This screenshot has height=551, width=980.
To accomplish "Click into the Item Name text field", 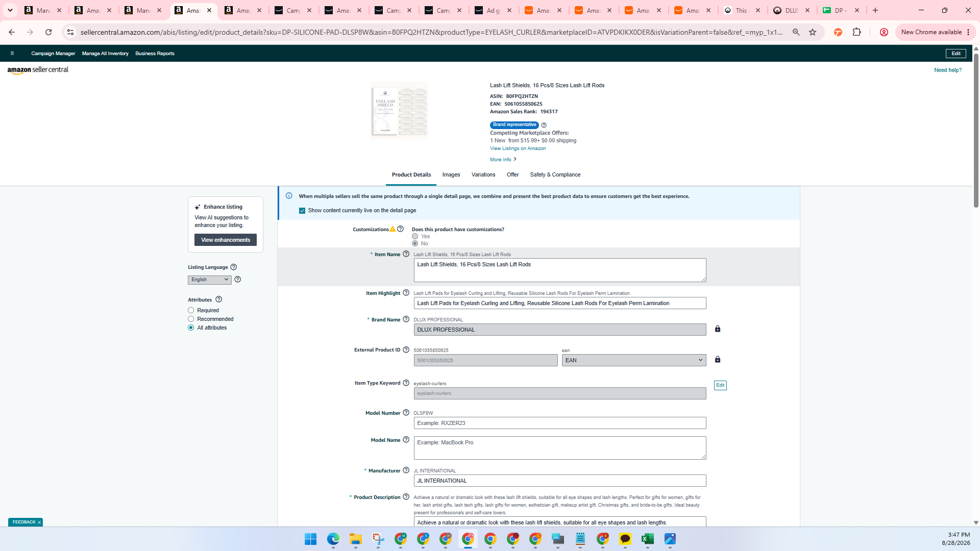I will tap(560, 270).
